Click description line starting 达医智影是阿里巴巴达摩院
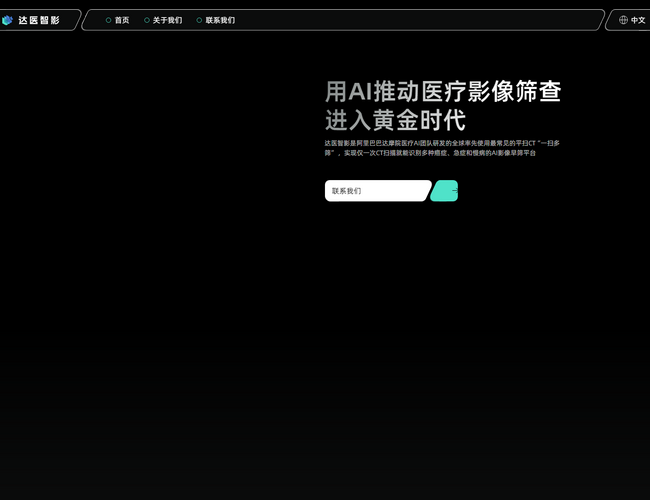Viewport: 650px width, 500px height. tap(441, 143)
